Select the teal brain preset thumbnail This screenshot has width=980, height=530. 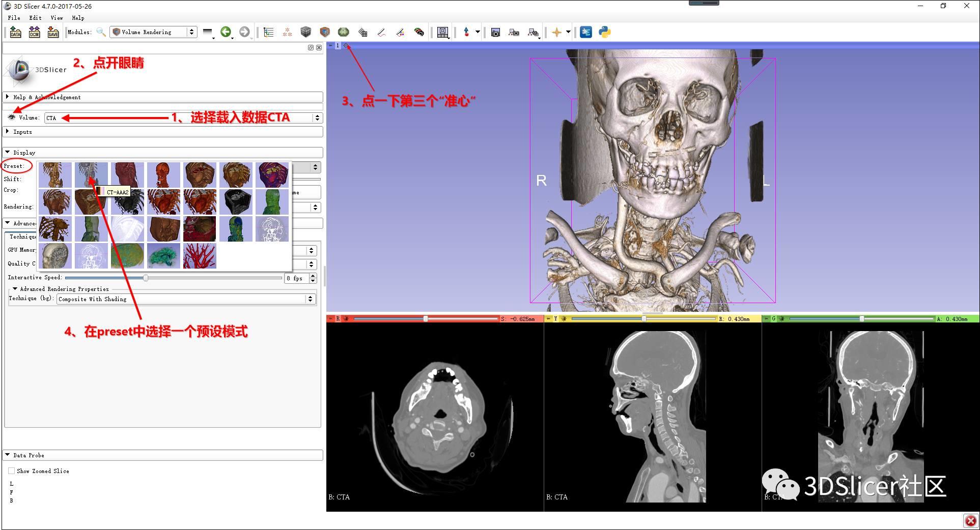(163, 256)
